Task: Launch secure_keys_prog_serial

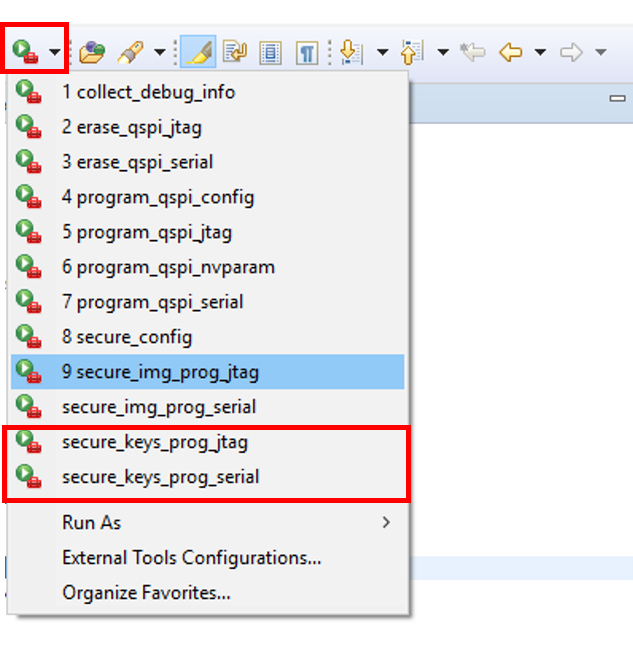Action: [x=208, y=477]
